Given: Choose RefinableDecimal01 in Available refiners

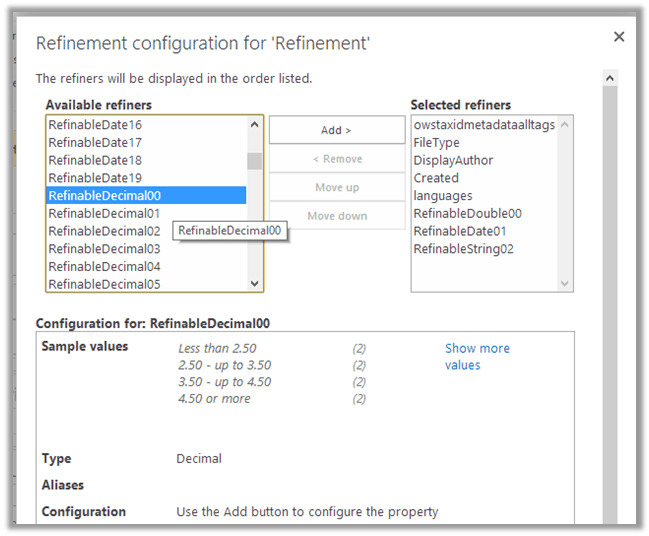Looking at the screenshot, I should tap(104, 213).
